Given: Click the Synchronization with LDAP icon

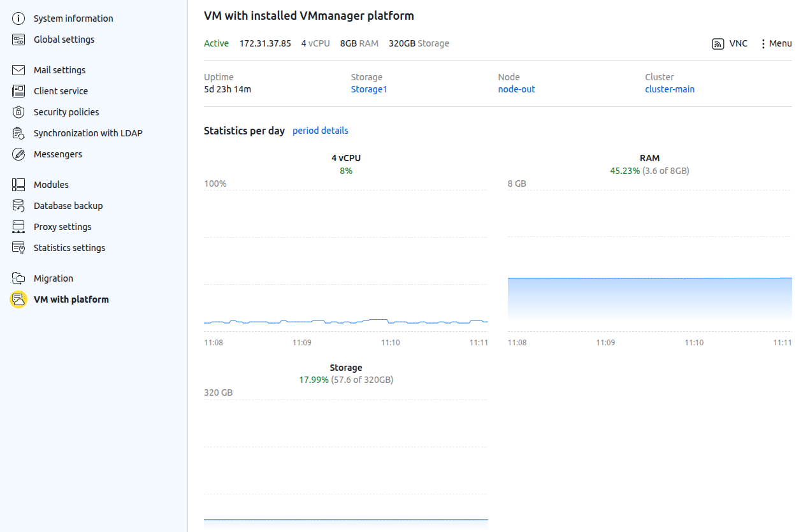Looking at the screenshot, I should point(18,133).
